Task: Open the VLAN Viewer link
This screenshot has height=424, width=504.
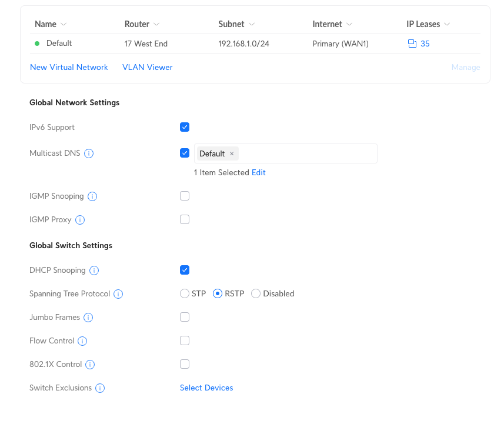Action: (x=147, y=67)
